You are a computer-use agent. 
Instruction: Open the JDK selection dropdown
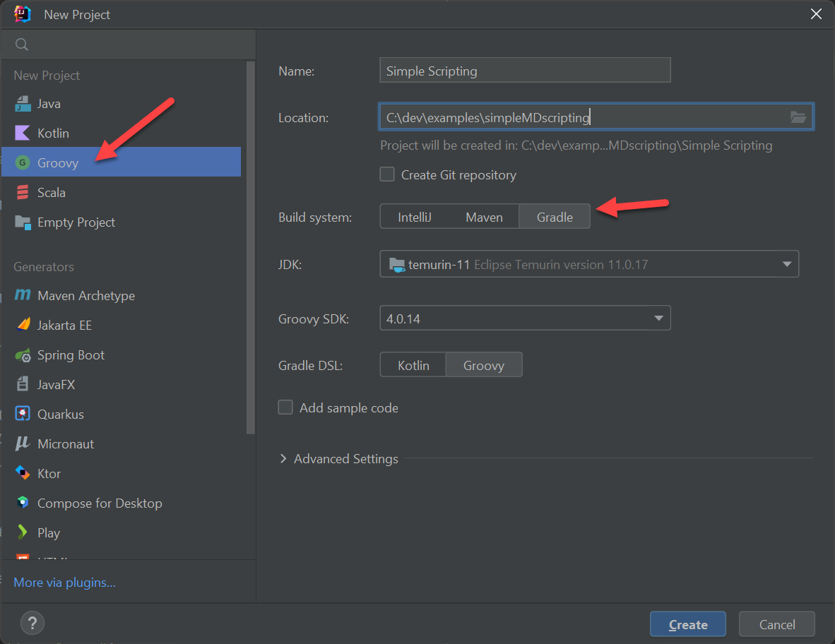point(786,265)
